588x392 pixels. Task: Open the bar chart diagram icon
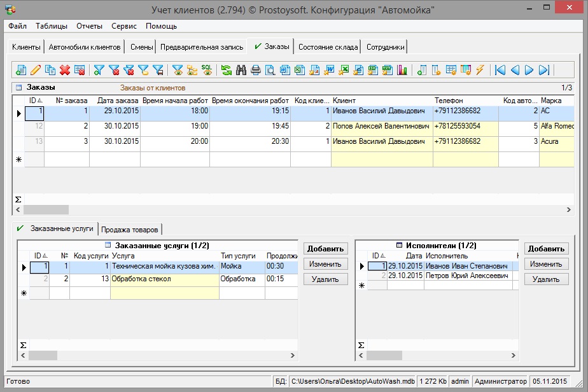402,70
